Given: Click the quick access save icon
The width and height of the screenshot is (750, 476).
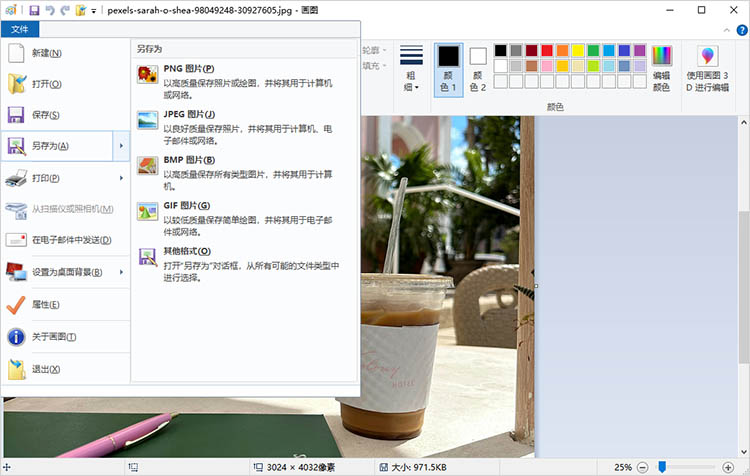Looking at the screenshot, I should coord(34,10).
